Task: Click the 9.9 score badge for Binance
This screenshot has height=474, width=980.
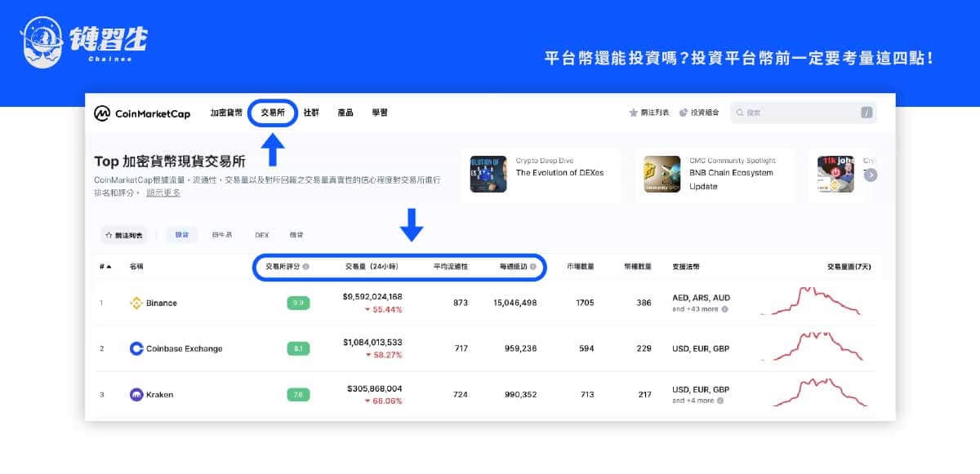Action: coord(299,303)
